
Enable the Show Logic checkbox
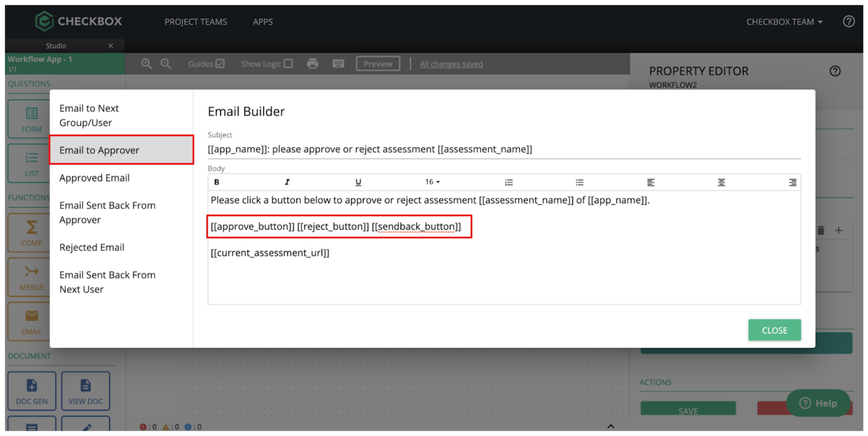tap(288, 64)
